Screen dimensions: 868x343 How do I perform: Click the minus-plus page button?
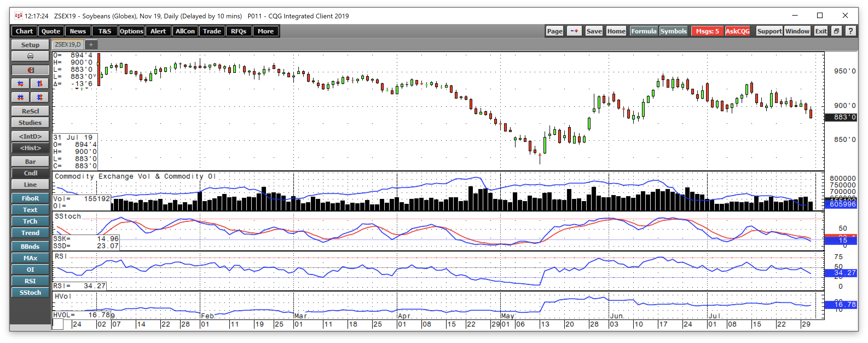[x=574, y=31]
